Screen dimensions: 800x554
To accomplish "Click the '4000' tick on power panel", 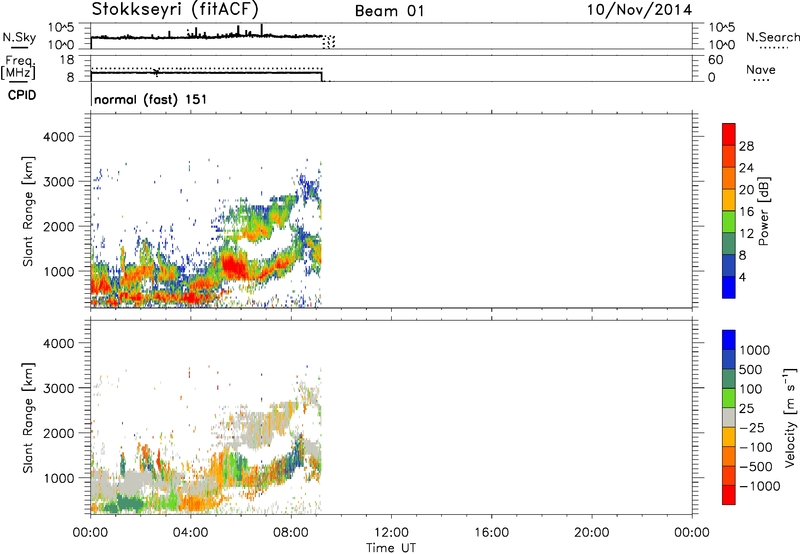I will 59,137.
